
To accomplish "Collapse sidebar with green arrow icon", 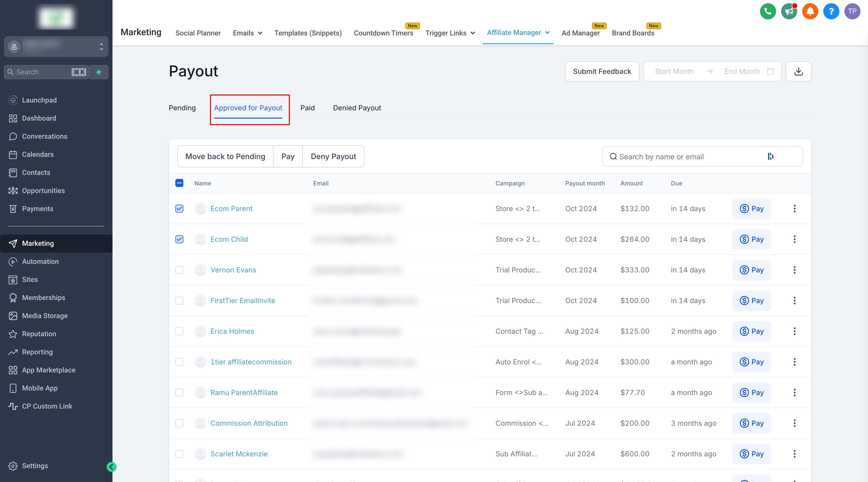I will 112,467.
